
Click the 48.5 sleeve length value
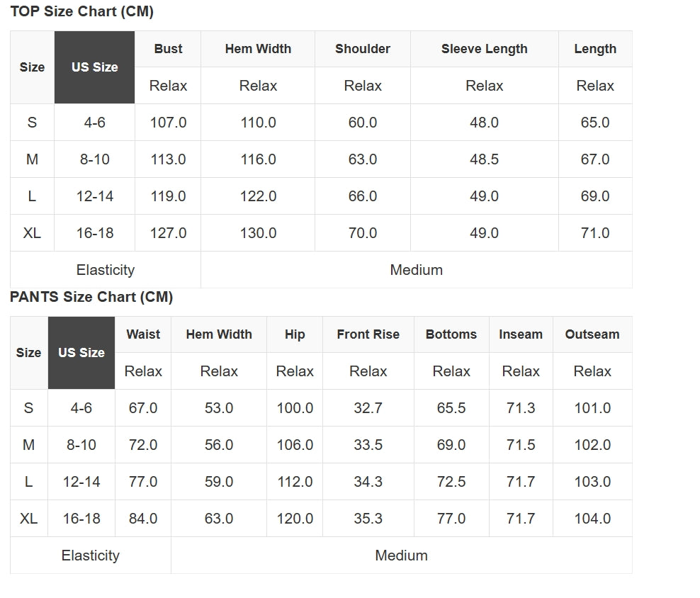tap(484, 159)
